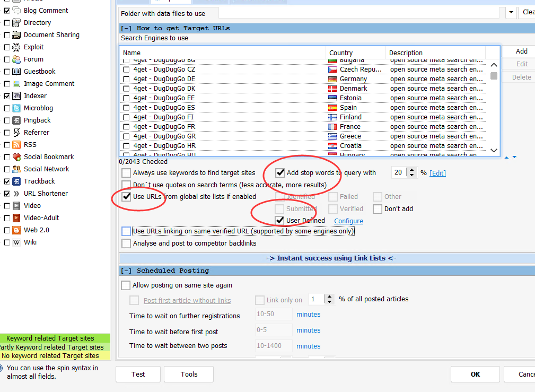535x392 pixels.
Task: Click the URL Shortener arrows icon
Action: click(x=16, y=194)
